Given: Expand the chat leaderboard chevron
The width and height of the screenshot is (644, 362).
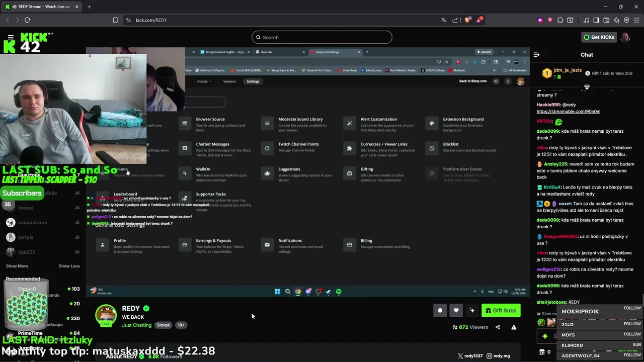Looking at the screenshot, I should tap(587, 87).
